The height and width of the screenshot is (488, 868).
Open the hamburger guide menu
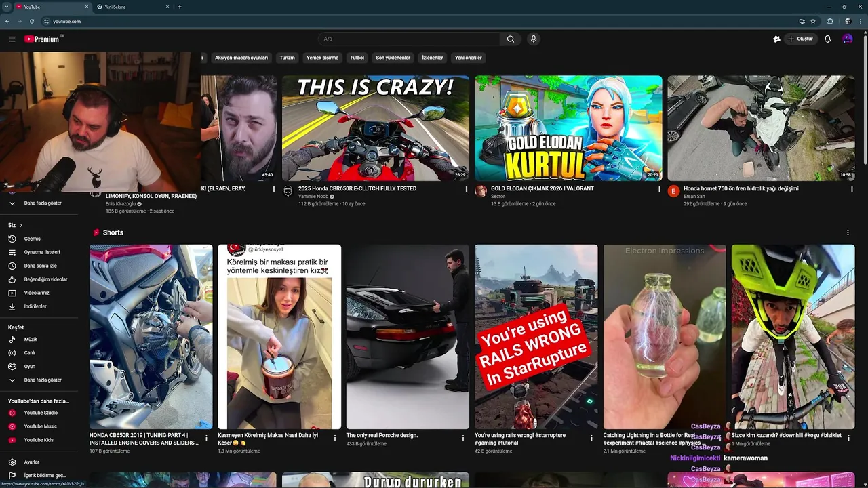click(12, 39)
